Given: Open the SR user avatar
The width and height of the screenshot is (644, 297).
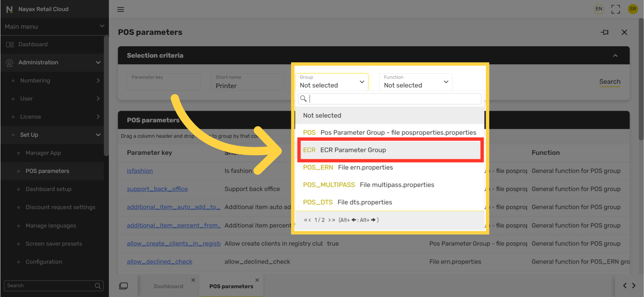Looking at the screenshot, I should 633,9.
